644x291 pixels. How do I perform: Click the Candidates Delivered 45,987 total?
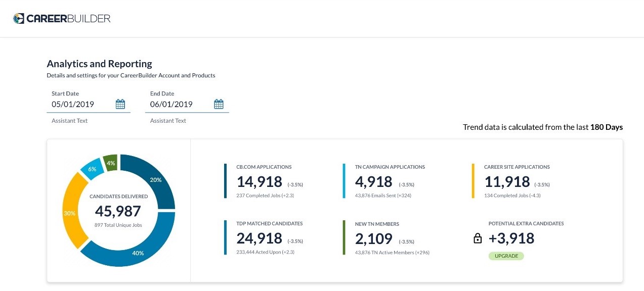[118, 211]
